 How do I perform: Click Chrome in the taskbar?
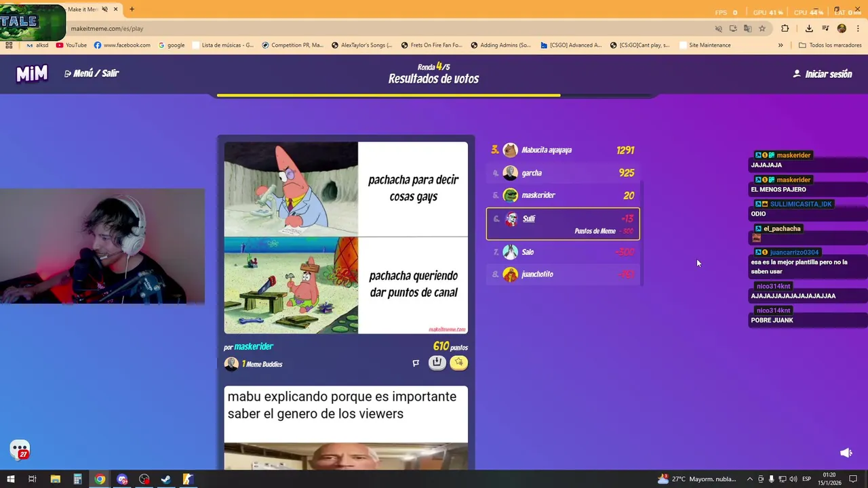coord(100,479)
